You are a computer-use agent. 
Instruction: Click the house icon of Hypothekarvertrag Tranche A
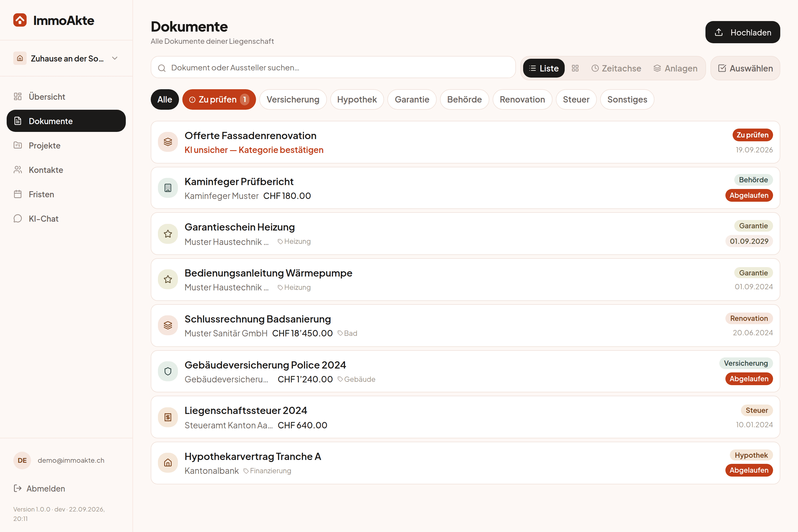pos(168,463)
